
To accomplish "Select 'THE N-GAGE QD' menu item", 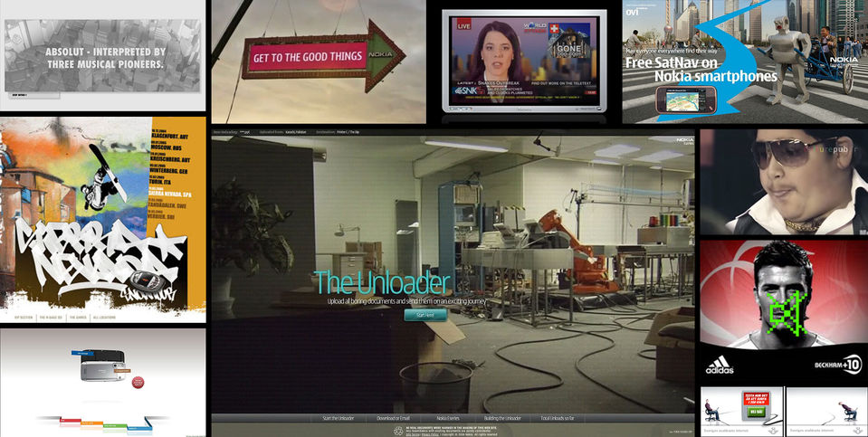I will pos(51,318).
